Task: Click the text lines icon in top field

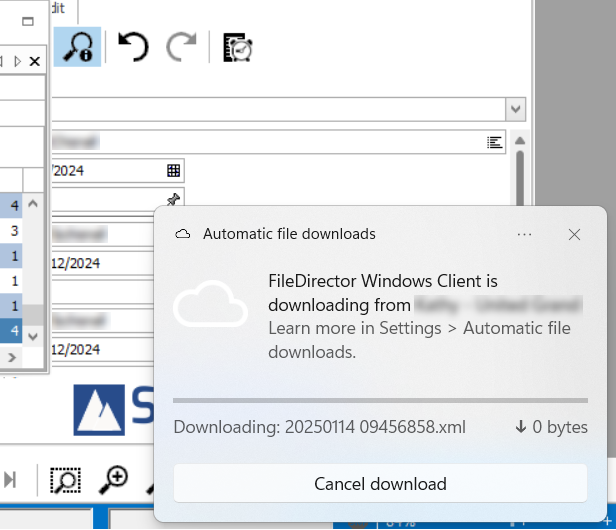Action: click(x=494, y=142)
